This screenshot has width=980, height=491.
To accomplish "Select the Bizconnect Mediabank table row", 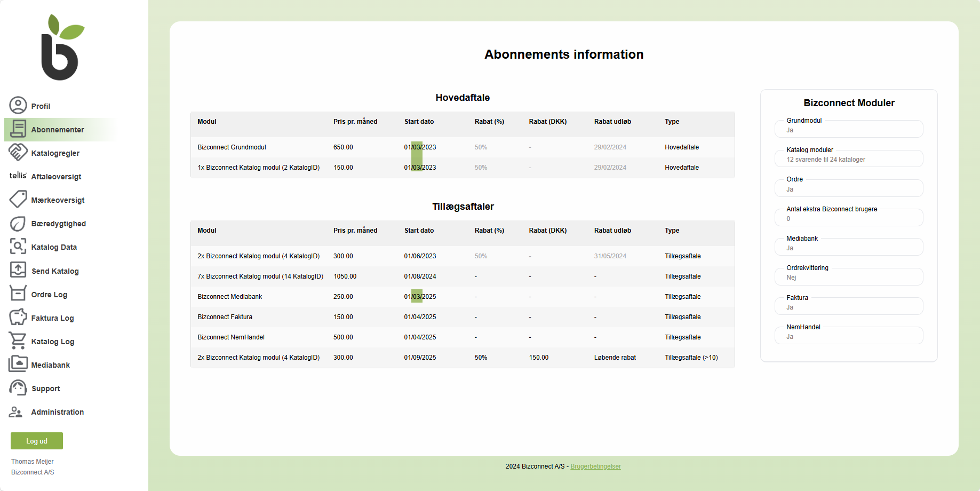I will 463,297.
